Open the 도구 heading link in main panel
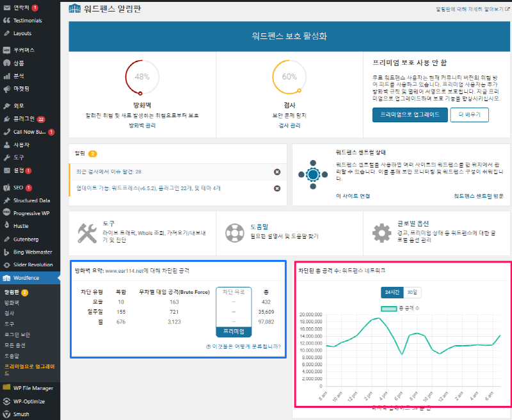Image resolution: width=512 pixels, height=420 pixels. [109, 223]
